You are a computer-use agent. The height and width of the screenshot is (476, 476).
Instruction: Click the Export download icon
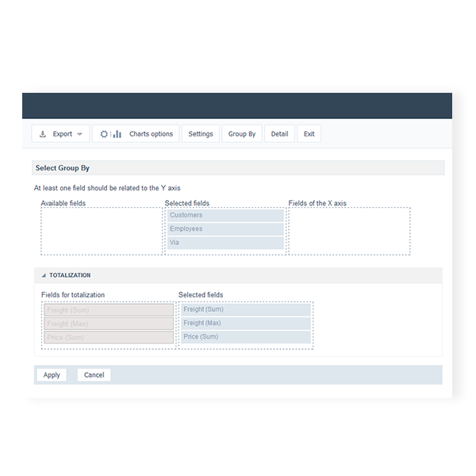pyautogui.click(x=43, y=134)
